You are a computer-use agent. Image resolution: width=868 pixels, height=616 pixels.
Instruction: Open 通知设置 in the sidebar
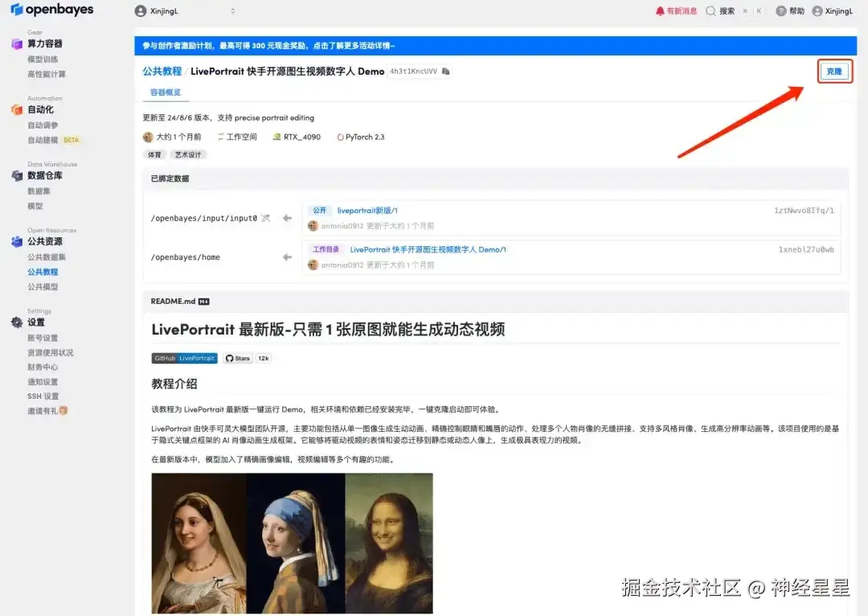click(x=43, y=382)
